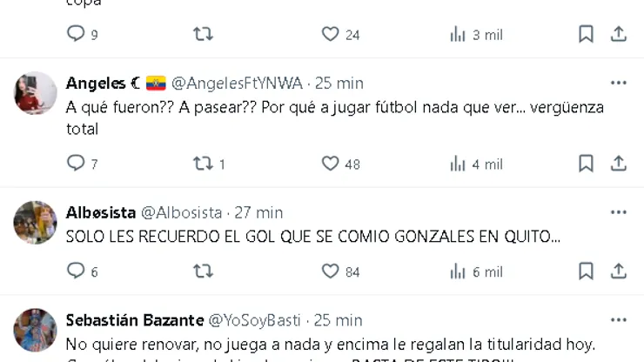Open Sebastián Bazante's avatar picture

coord(36,331)
